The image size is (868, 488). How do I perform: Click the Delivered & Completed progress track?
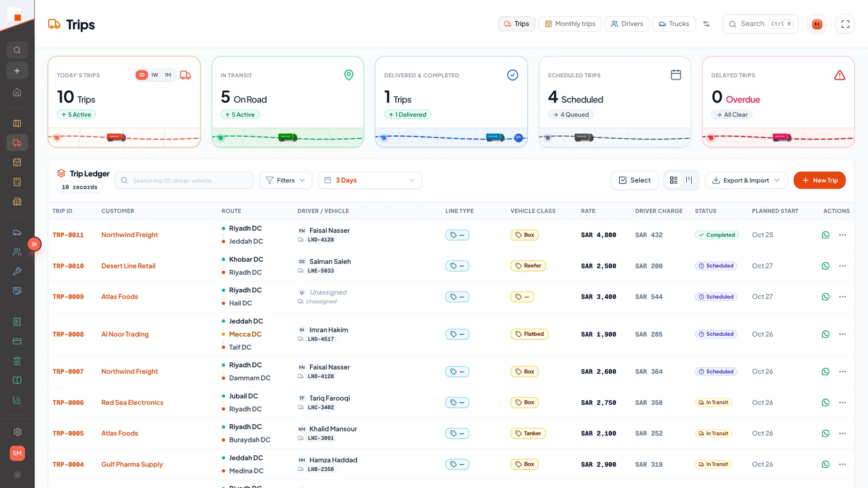tap(451, 137)
